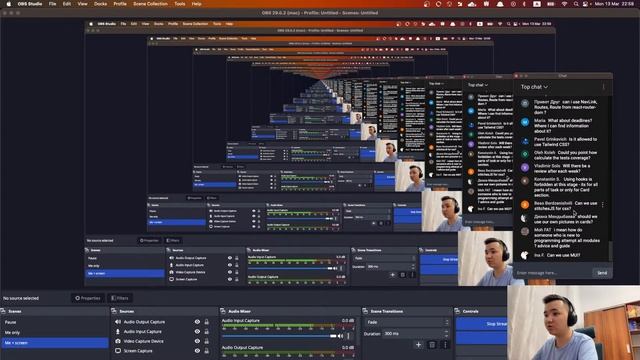The height and width of the screenshot is (360, 640).
Task: Open the Docks menu
Action: (100, 4)
